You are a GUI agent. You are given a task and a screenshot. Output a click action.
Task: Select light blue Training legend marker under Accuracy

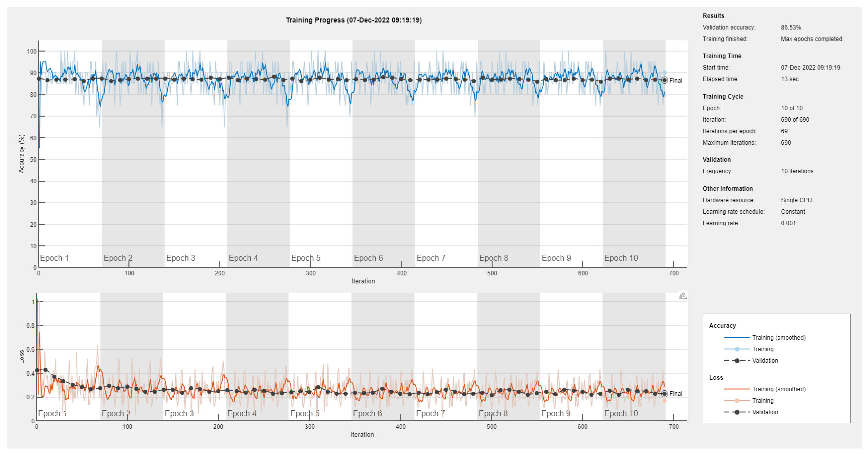737,349
